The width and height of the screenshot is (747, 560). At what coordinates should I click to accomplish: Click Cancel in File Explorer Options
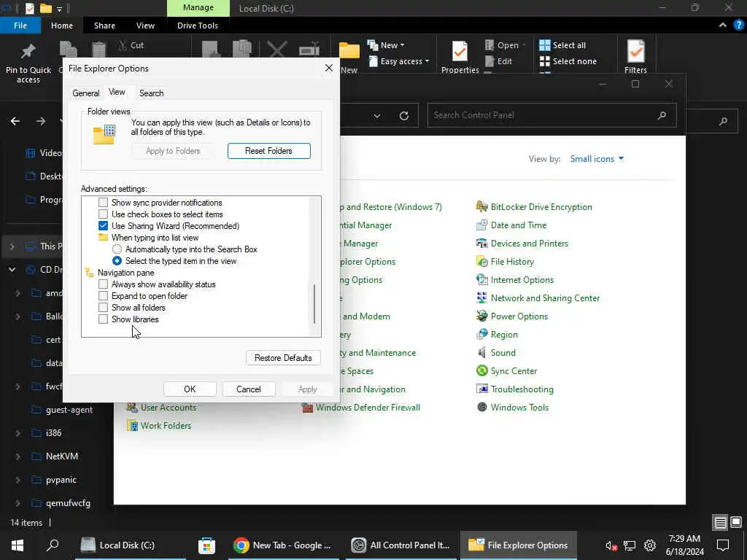[x=249, y=389]
